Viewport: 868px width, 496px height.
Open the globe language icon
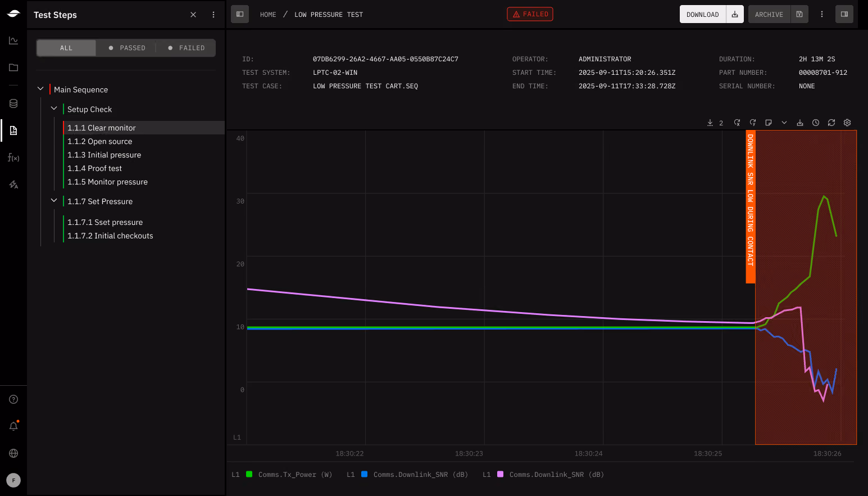coord(13,453)
